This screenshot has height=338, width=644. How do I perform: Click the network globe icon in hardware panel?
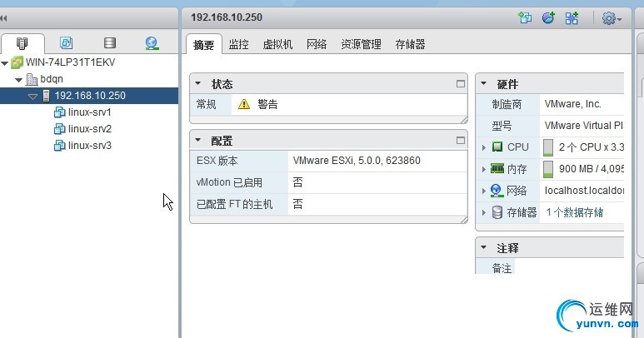497,191
